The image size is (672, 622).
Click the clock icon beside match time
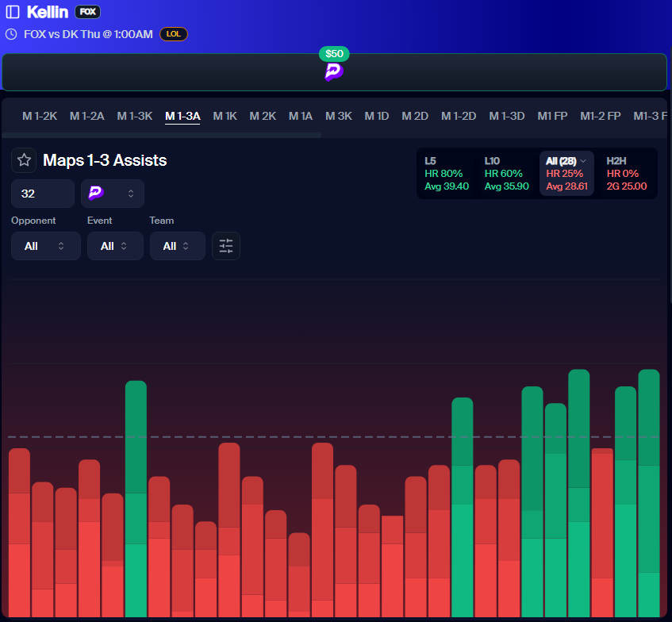11,34
